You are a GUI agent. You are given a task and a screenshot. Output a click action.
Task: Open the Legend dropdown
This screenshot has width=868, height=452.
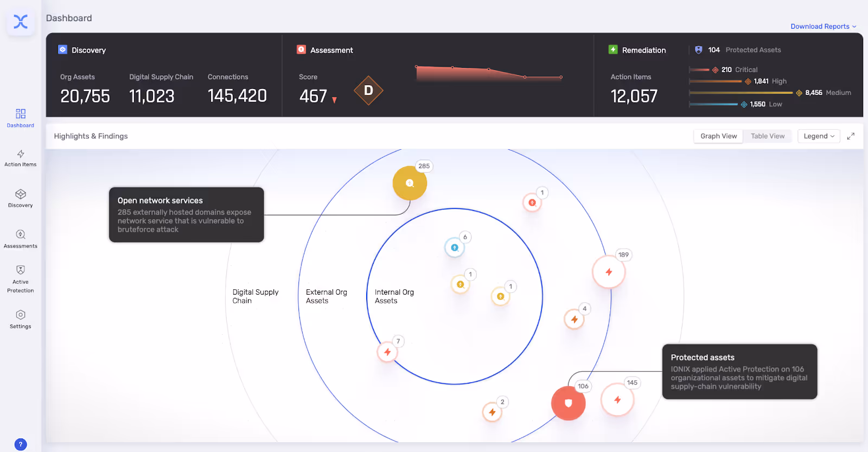pos(819,136)
